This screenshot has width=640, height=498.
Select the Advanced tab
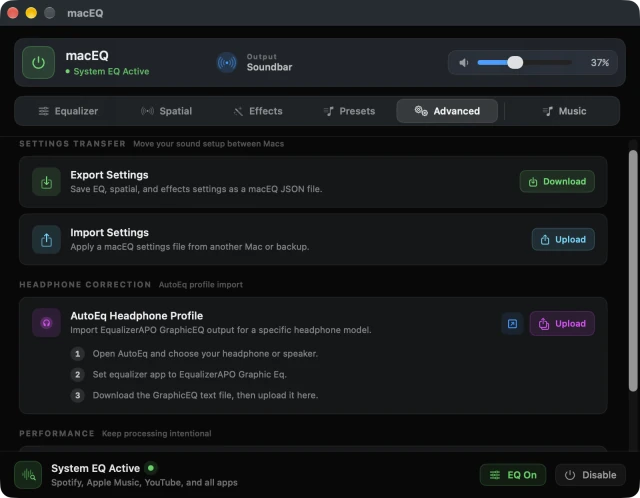coord(447,111)
